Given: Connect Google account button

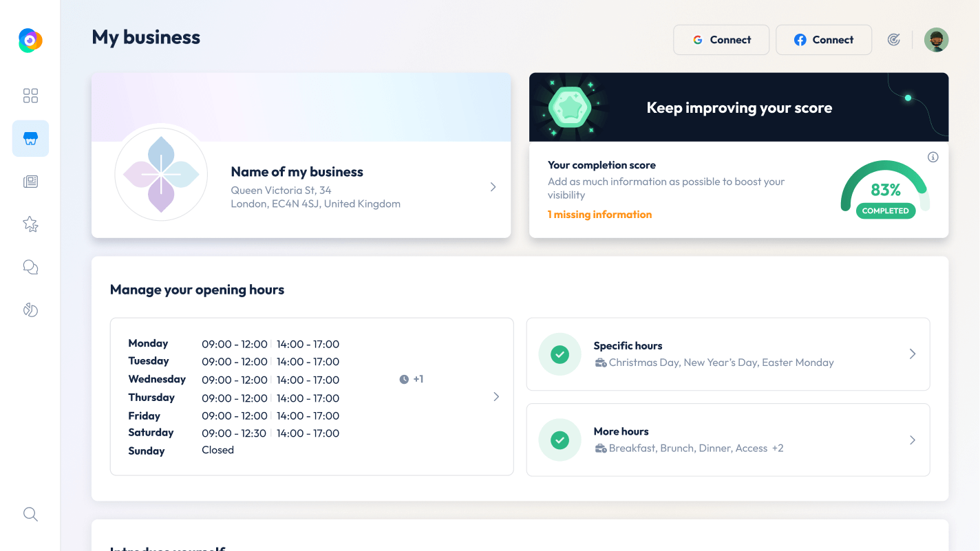Looking at the screenshot, I should coord(721,40).
